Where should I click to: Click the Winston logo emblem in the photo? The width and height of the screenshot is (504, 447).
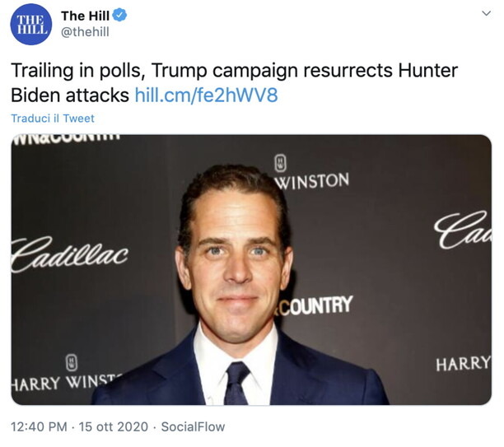(281, 164)
